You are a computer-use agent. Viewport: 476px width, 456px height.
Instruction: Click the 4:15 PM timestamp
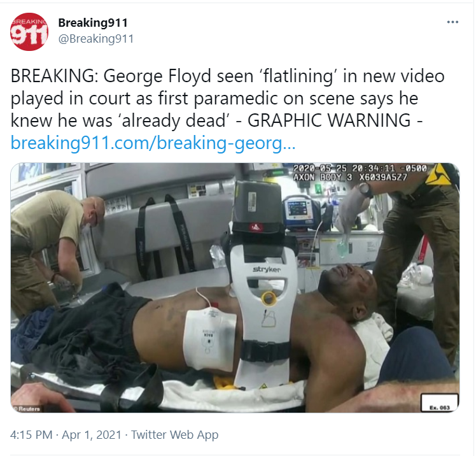[x=31, y=435]
